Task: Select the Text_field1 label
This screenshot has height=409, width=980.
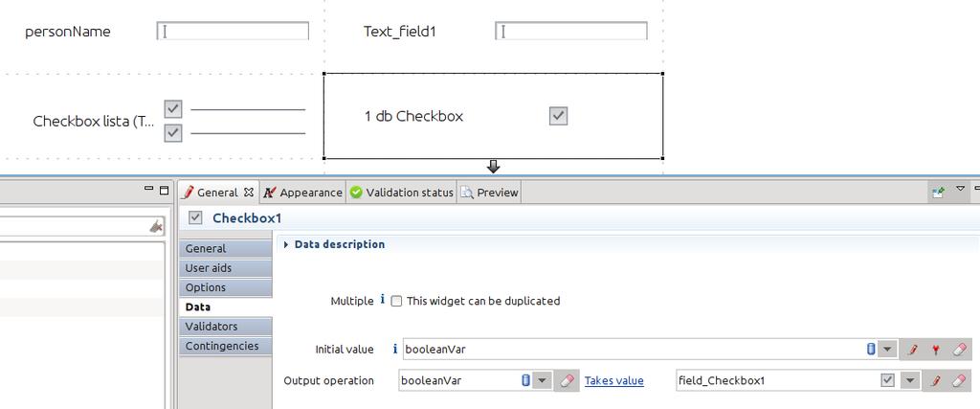Action: [400, 32]
